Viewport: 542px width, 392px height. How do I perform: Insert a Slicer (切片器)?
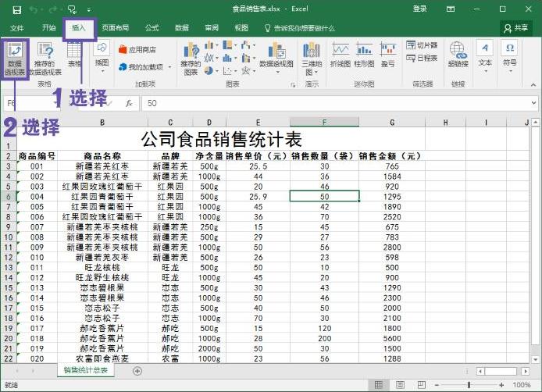coord(422,45)
